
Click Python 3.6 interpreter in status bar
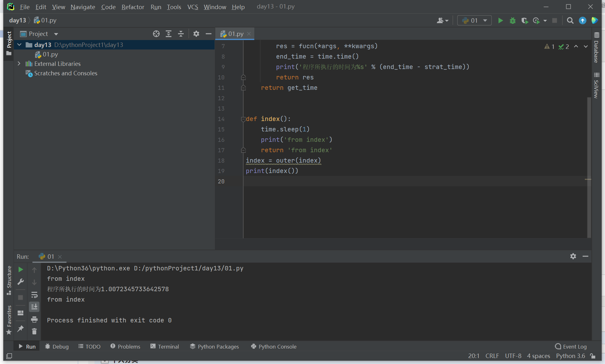pyautogui.click(x=570, y=356)
